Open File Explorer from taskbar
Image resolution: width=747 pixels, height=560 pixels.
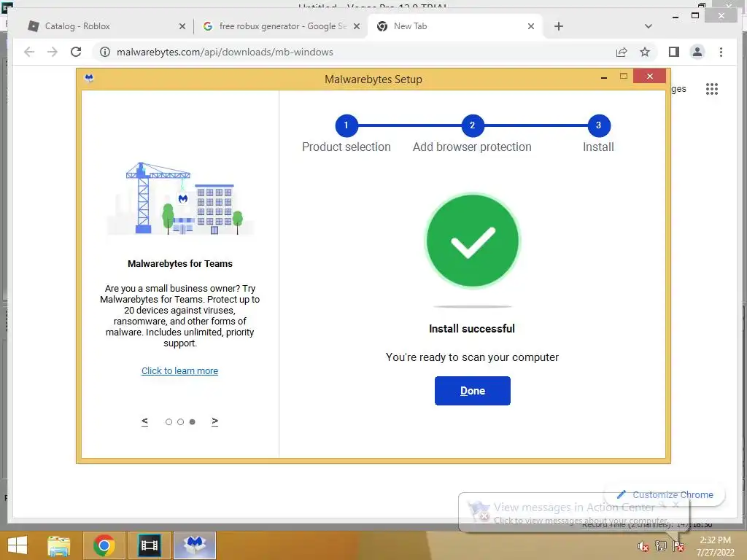(x=59, y=545)
